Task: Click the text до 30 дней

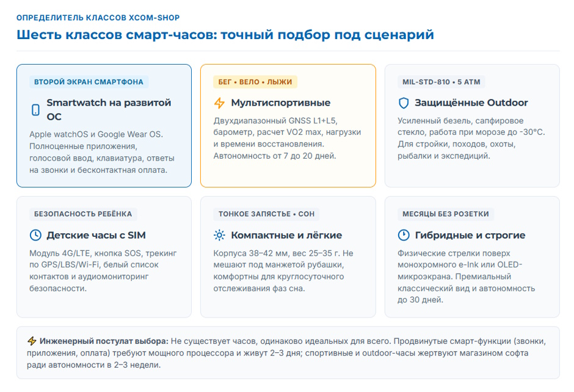Action: click(420, 300)
